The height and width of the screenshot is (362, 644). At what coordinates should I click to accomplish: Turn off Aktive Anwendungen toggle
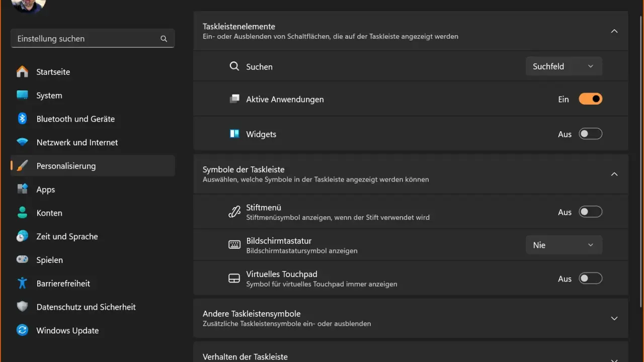pos(590,99)
